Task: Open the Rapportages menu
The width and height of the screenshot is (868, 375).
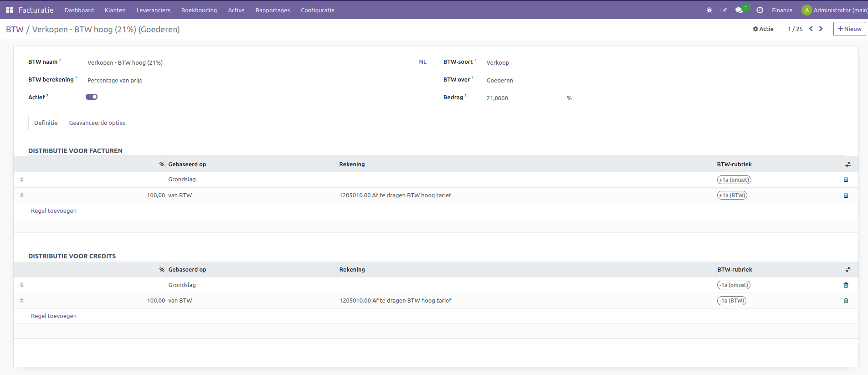Action: [x=272, y=10]
